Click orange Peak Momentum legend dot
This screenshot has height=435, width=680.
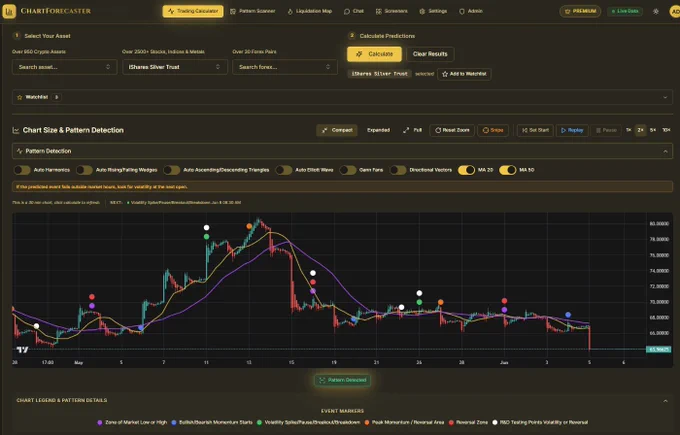(366, 422)
